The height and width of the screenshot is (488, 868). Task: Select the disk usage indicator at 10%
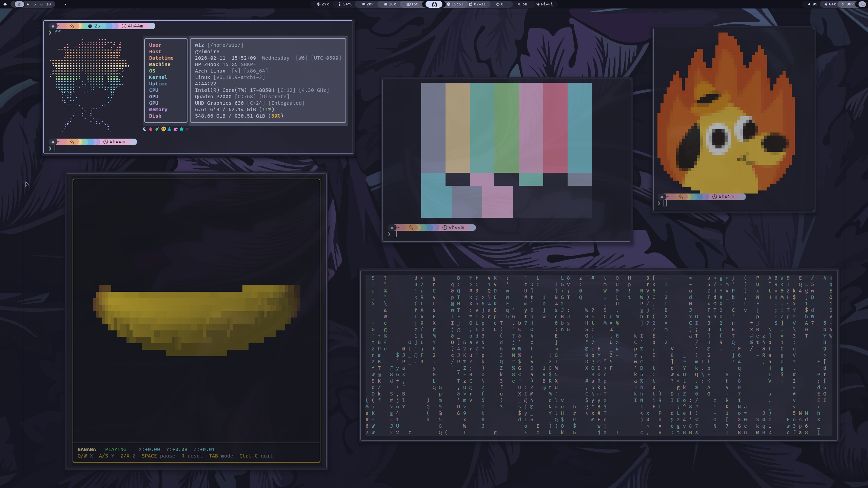390,4
